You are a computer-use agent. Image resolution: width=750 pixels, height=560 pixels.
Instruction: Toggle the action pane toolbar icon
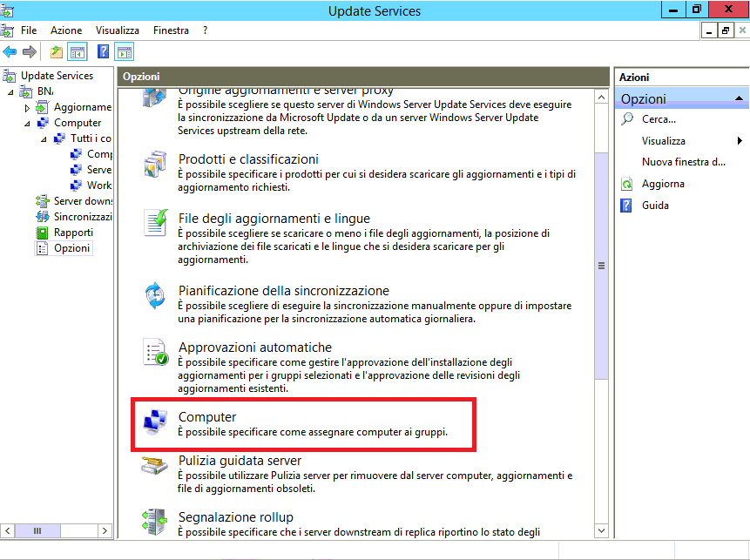point(125,51)
